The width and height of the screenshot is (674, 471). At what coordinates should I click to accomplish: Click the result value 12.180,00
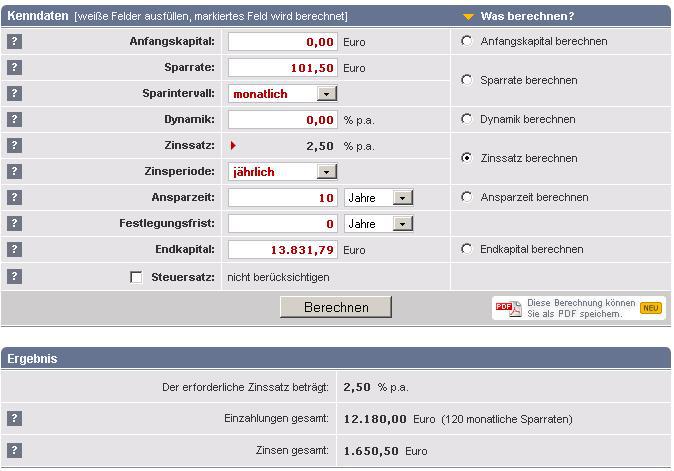(375, 419)
